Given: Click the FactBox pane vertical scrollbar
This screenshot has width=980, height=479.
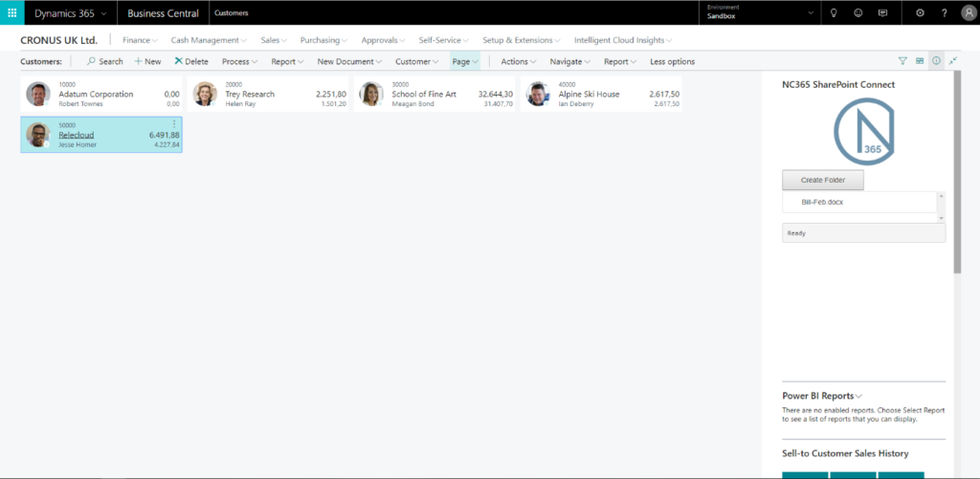Looking at the screenshot, I should [957, 173].
